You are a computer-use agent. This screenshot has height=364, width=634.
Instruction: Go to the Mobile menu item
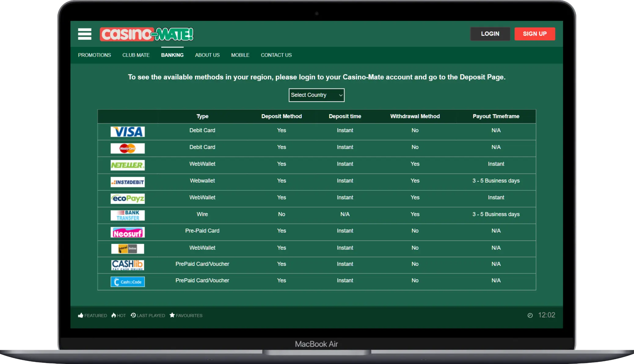click(x=240, y=55)
